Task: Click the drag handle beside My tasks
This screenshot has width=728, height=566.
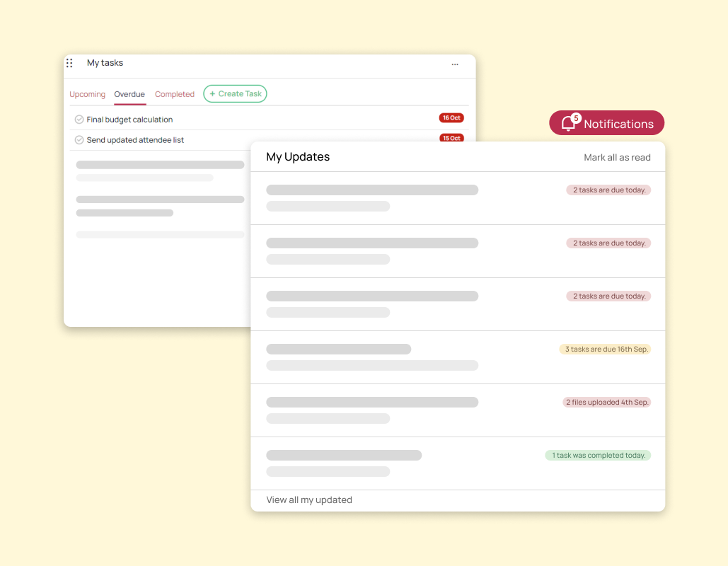Action: click(69, 63)
